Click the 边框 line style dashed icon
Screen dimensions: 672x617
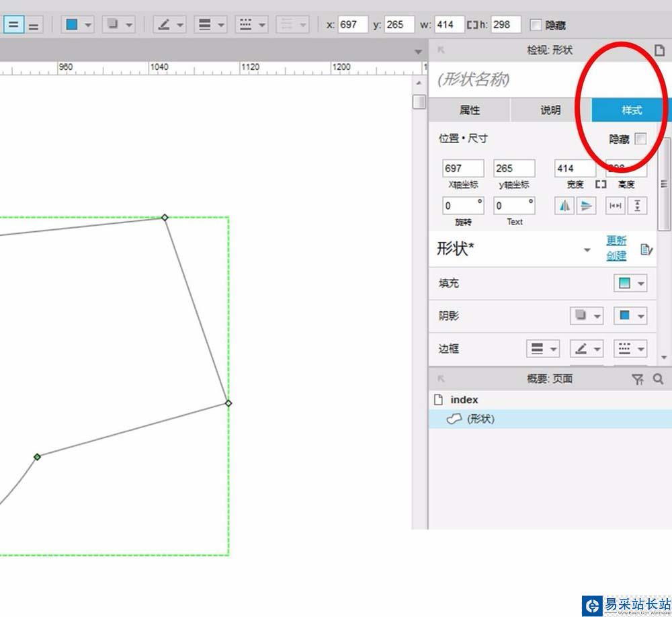pos(624,349)
